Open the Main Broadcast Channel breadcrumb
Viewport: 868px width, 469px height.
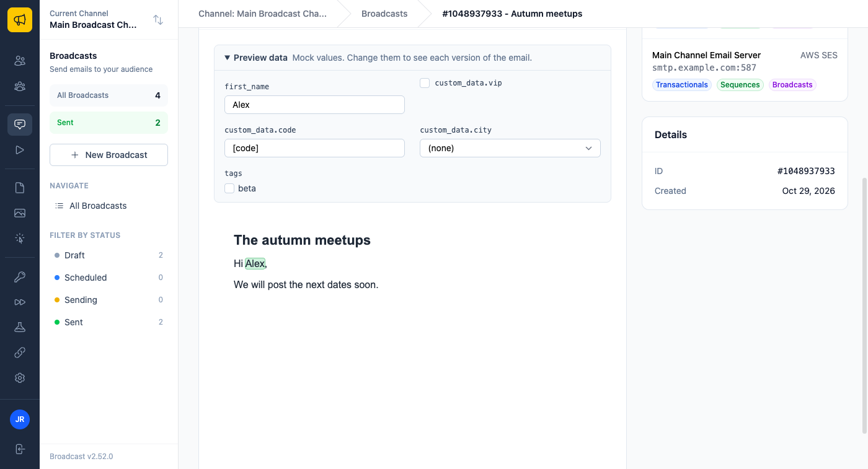262,14
